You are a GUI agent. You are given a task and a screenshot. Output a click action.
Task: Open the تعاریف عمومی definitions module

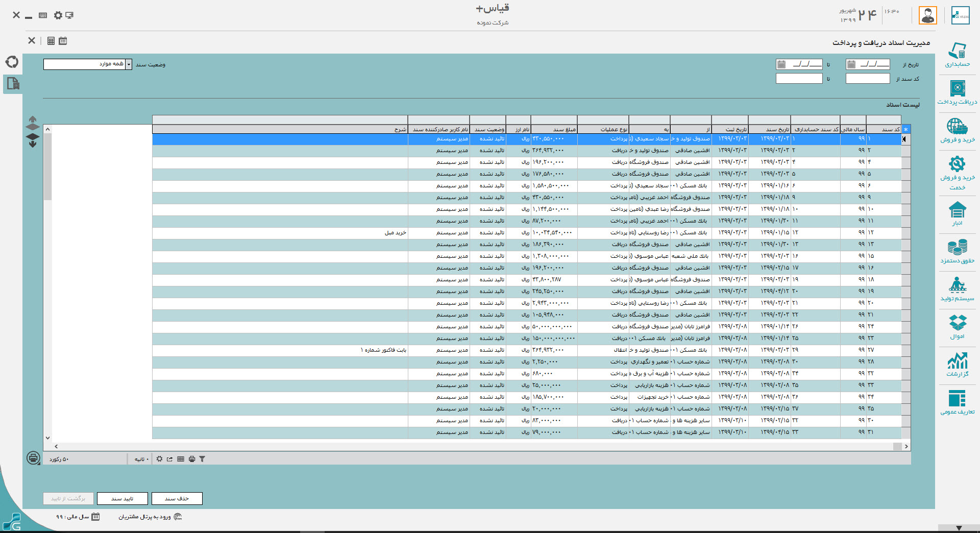pyautogui.click(x=958, y=402)
